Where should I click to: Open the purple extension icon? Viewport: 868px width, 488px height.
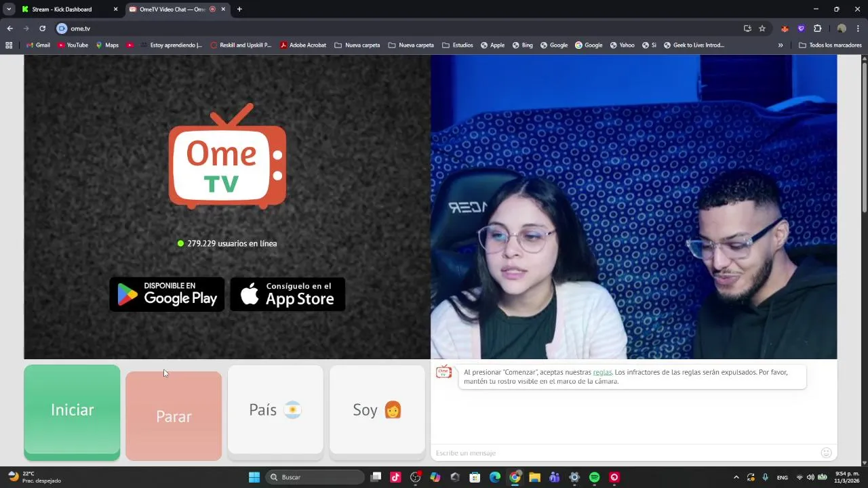tap(801, 28)
